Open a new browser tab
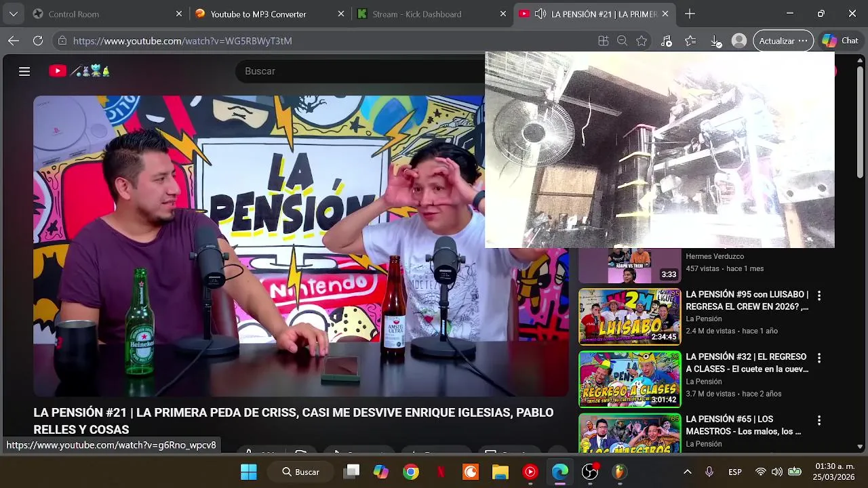This screenshot has height=488, width=868. [x=690, y=14]
